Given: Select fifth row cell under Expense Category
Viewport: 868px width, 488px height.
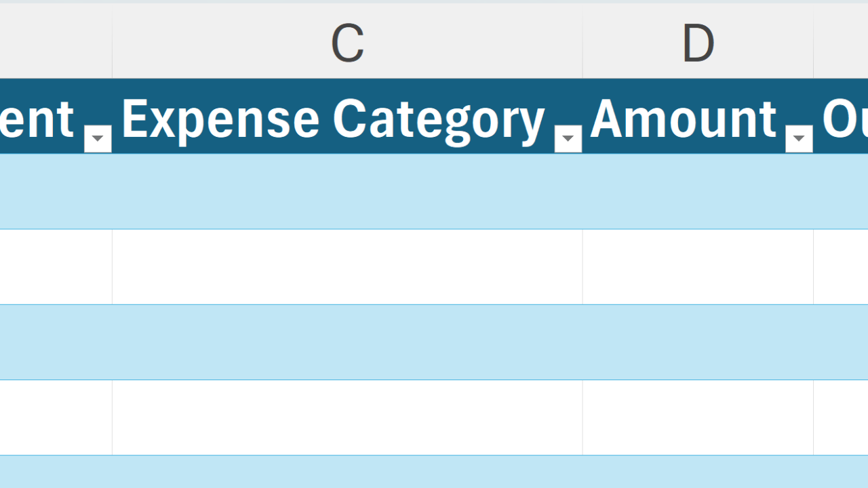Looking at the screenshot, I should click(x=347, y=472).
